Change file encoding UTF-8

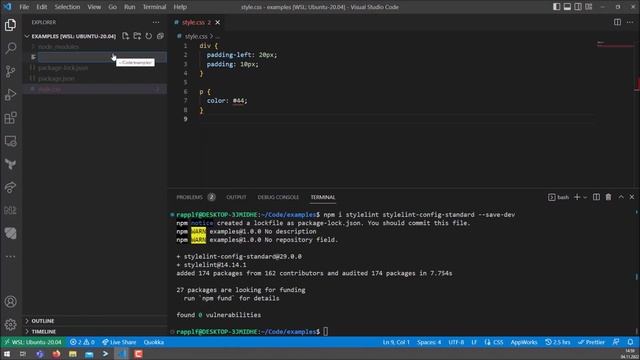click(456, 342)
